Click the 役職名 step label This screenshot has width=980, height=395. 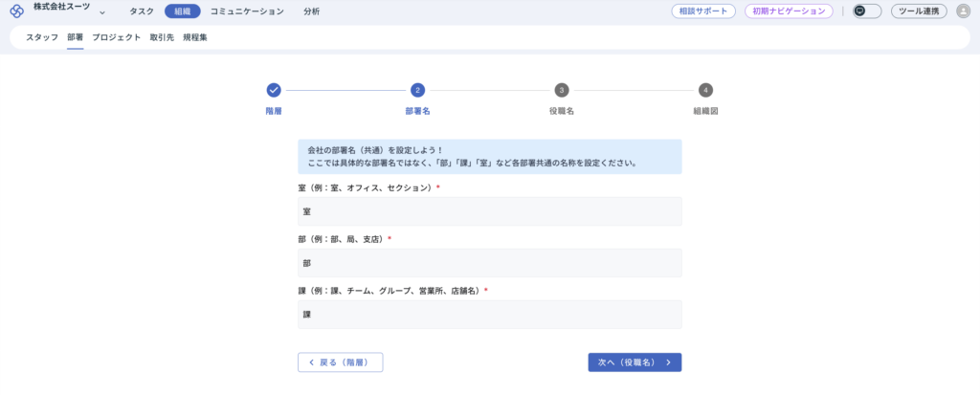pyautogui.click(x=562, y=111)
